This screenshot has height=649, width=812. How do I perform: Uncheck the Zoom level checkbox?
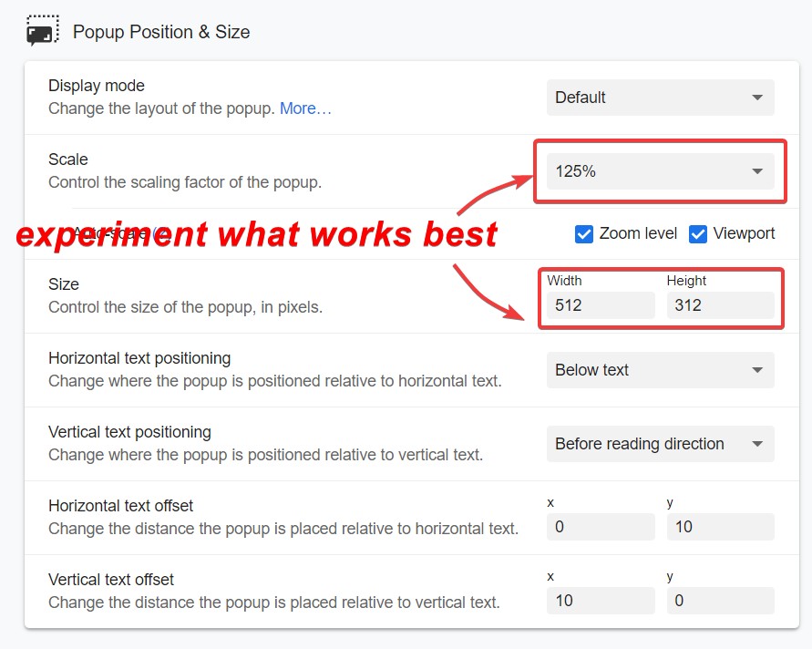[x=584, y=234]
